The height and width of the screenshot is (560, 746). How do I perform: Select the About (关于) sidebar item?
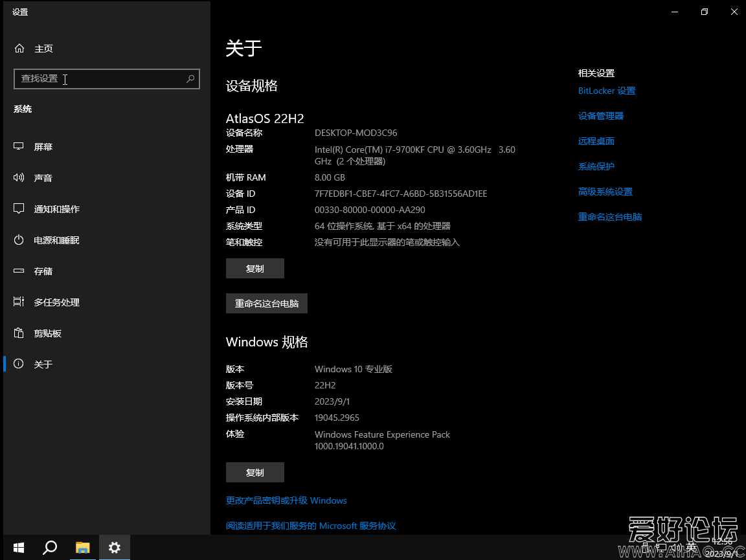coord(43,364)
